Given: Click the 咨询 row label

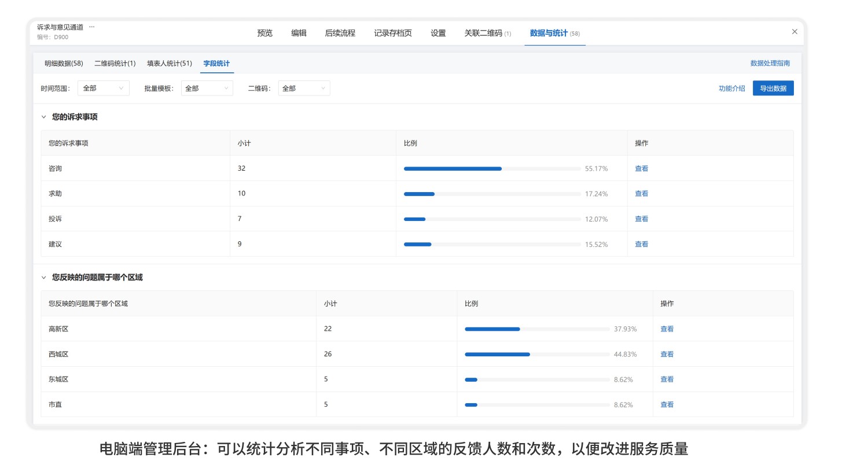Looking at the screenshot, I should click(x=55, y=169).
